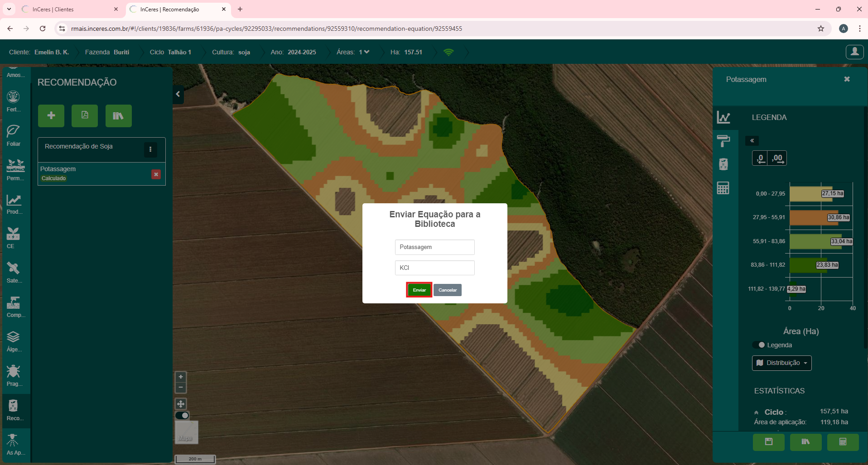Click the connectivity wifi status icon
Viewport: 868px width, 465px height.
pyautogui.click(x=448, y=52)
